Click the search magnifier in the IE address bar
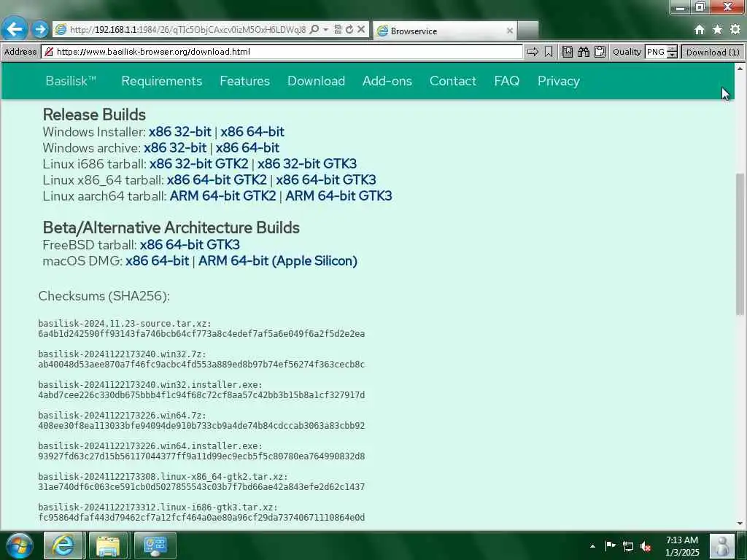Viewport: 747px width, 560px height. pyautogui.click(x=314, y=29)
